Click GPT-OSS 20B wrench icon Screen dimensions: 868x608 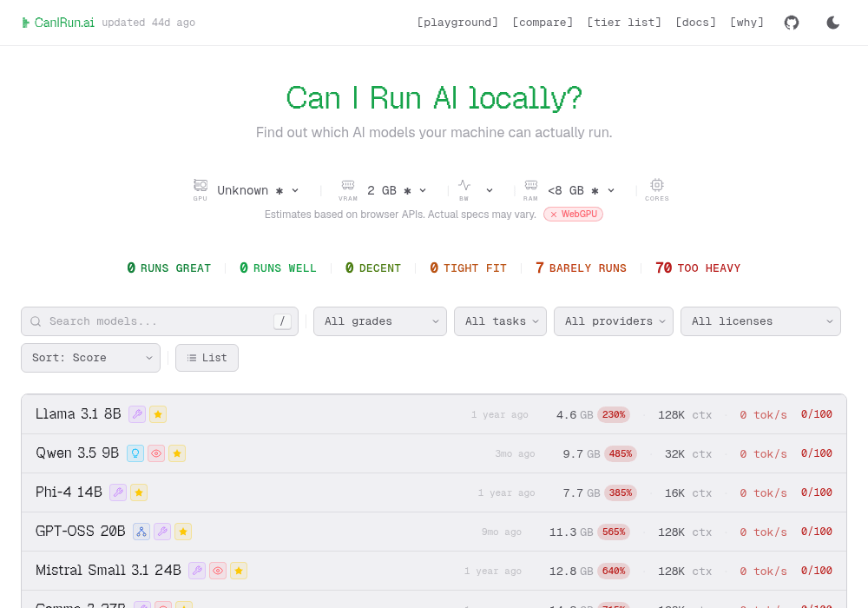click(x=162, y=532)
